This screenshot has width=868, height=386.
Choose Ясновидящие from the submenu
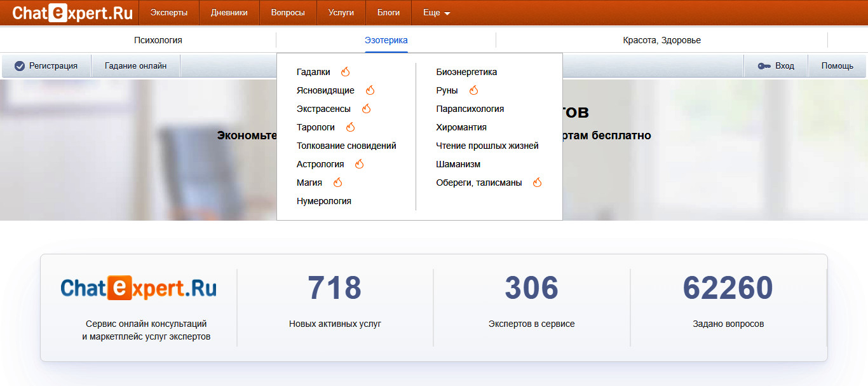click(x=325, y=90)
